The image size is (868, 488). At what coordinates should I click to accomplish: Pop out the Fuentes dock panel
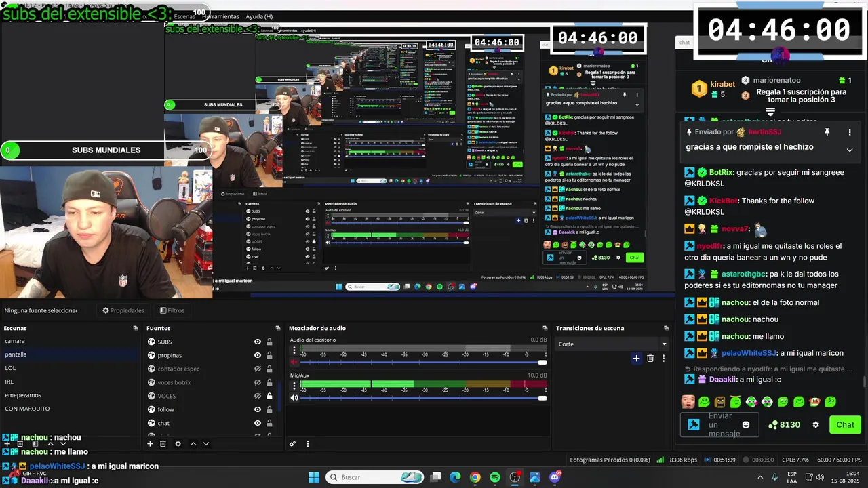point(277,328)
